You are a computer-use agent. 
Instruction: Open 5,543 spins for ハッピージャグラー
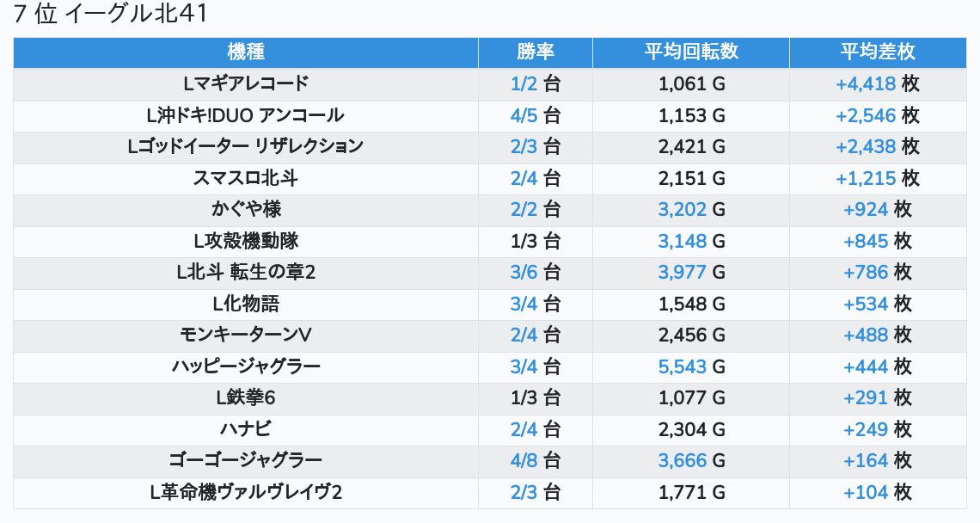[682, 366]
